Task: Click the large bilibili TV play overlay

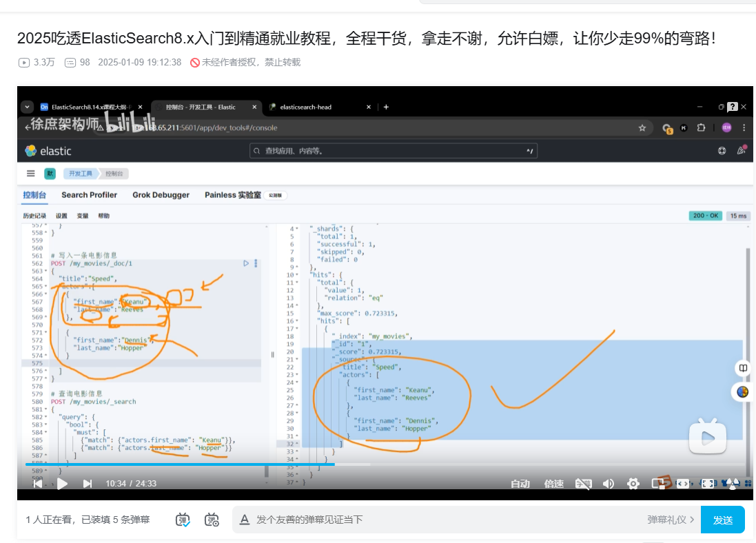Action: pyautogui.click(x=707, y=436)
